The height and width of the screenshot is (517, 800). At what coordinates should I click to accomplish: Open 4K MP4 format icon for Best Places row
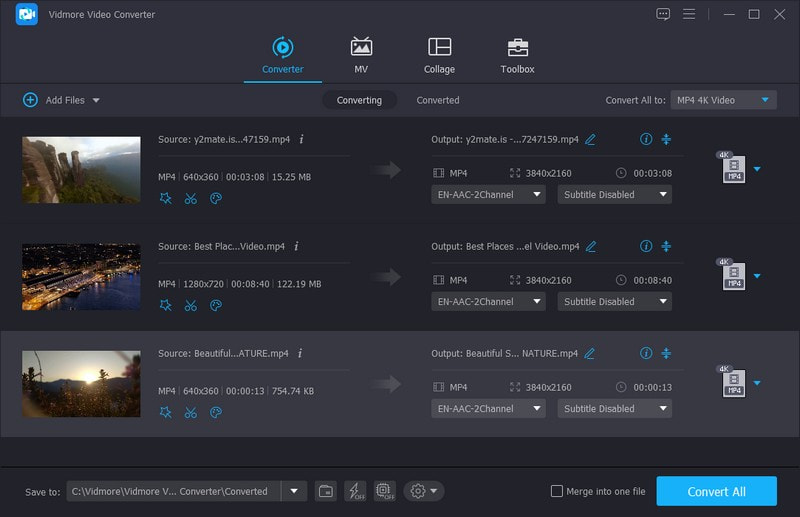(732, 274)
